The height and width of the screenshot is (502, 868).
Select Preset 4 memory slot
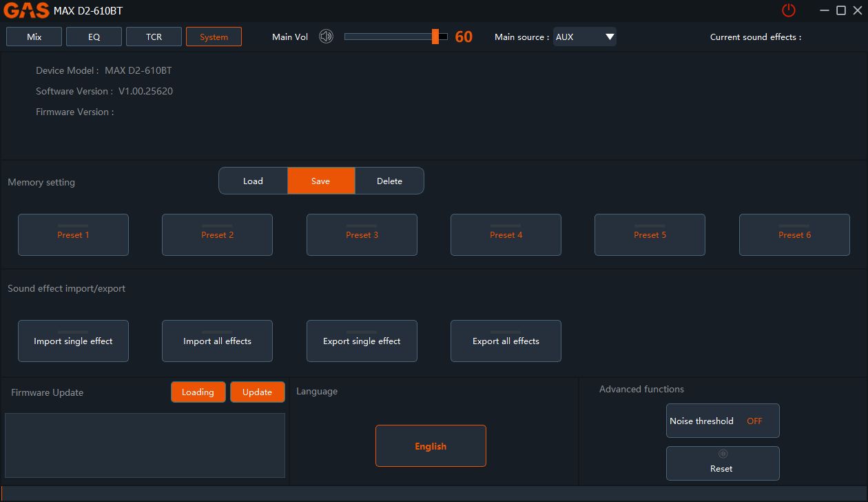pyautogui.click(x=506, y=235)
